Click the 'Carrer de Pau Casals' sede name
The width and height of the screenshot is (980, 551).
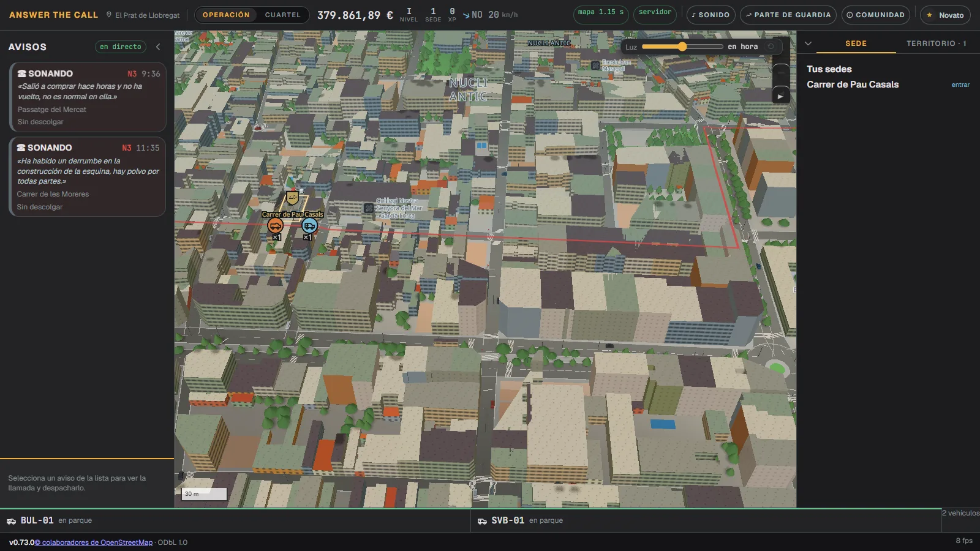(853, 84)
